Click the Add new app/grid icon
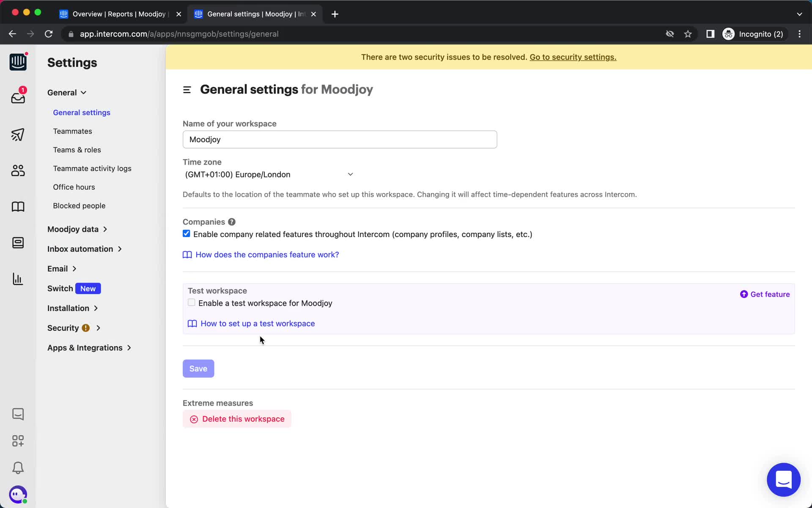 point(17,441)
